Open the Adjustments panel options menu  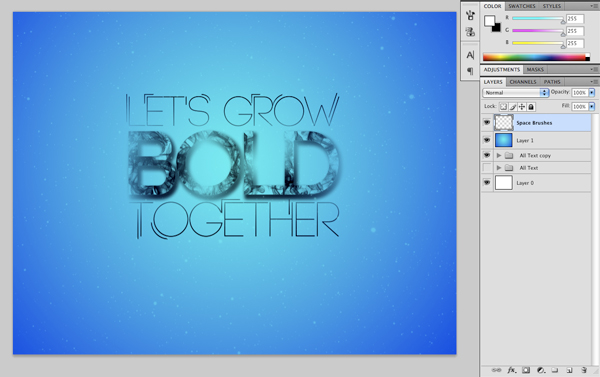[594, 70]
